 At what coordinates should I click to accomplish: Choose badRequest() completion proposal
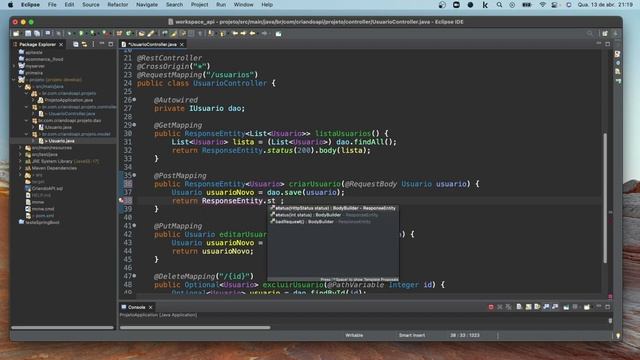pyautogui.click(x=333, y=222)
